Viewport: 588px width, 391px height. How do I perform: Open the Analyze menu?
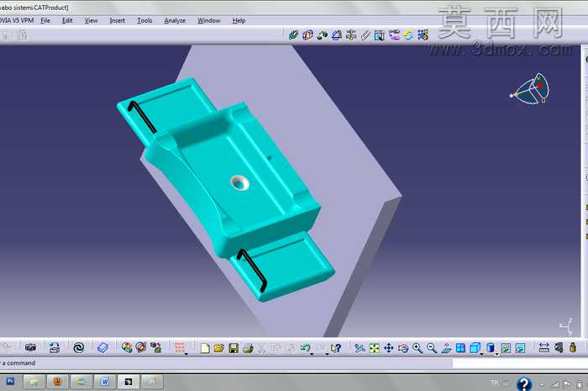pos(175,21)
